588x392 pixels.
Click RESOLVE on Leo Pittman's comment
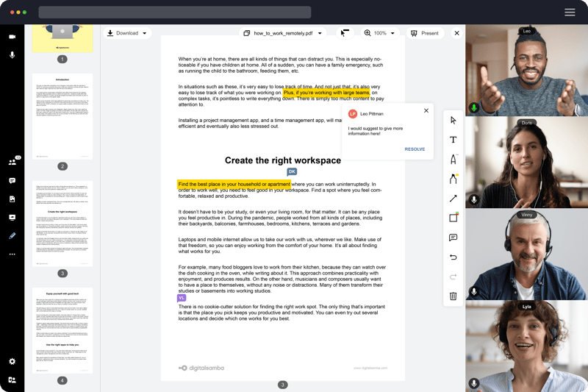coord(415,149)
